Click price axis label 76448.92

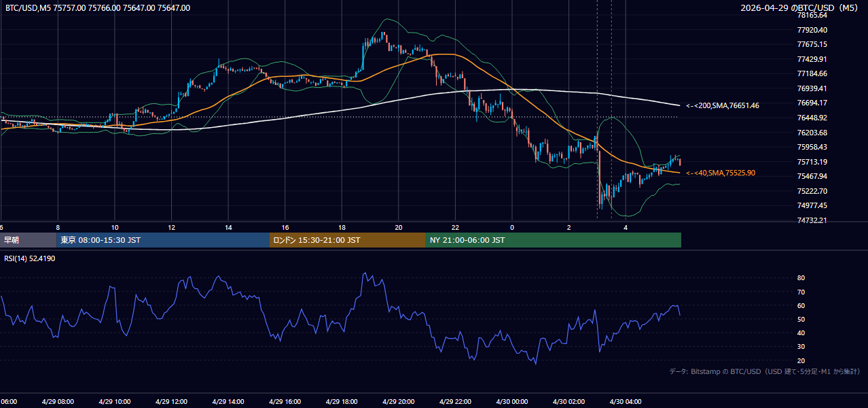(x=812, y=118)
